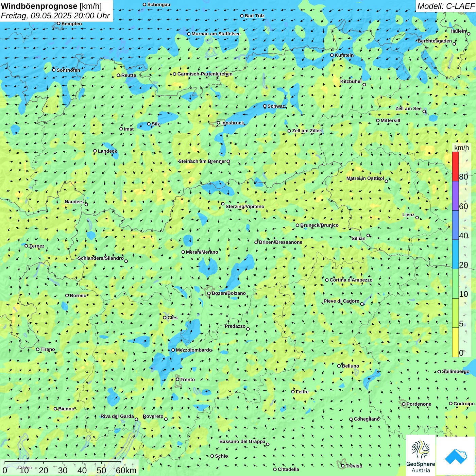Click the 'km/h' legend heading
Image resolution: width=476 pixels, height=476 pixels.
pyautogui.click(x=462, y=148)
